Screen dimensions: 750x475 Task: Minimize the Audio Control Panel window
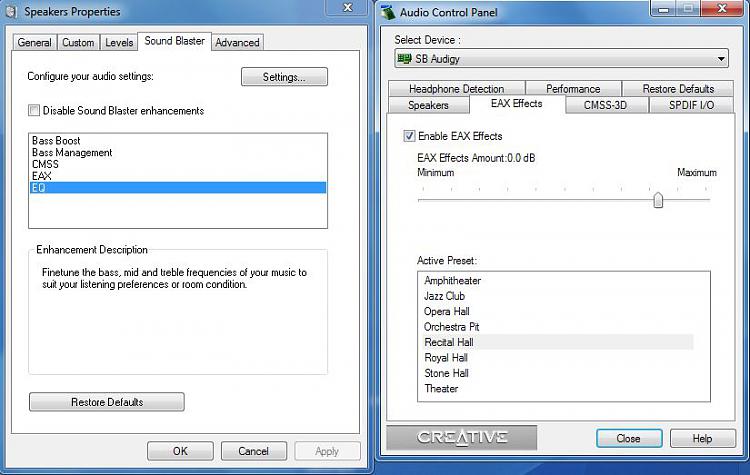[x=663, y=9]
